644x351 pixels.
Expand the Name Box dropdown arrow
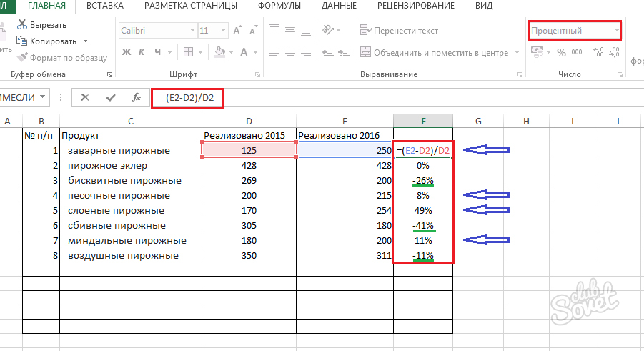click(44, 97)
